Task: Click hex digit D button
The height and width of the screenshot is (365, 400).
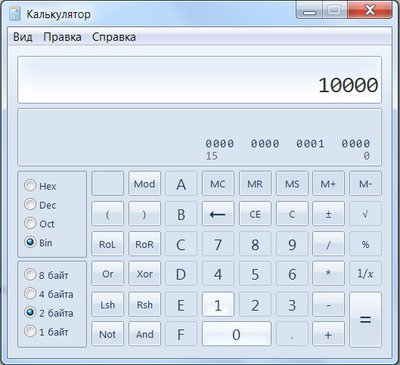Action: (181, 274)
